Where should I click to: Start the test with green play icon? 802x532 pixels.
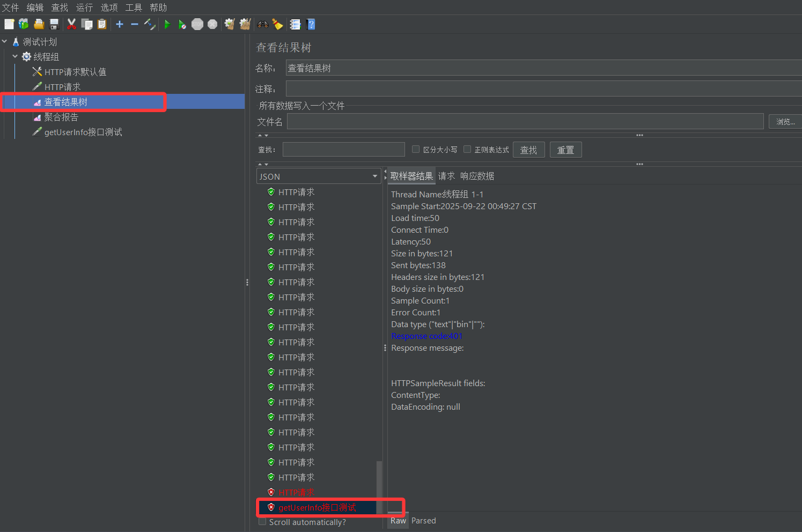[x=167, y=24]
